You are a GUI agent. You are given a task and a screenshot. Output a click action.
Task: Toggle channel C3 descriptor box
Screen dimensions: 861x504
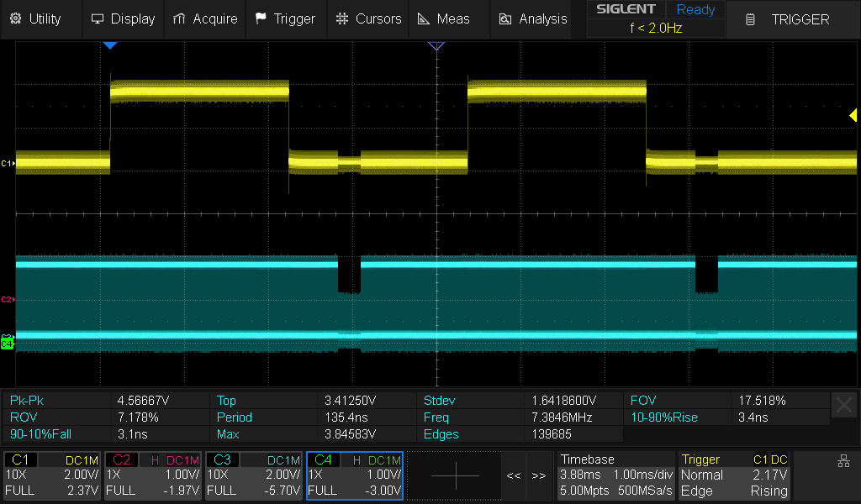(255, 475)
